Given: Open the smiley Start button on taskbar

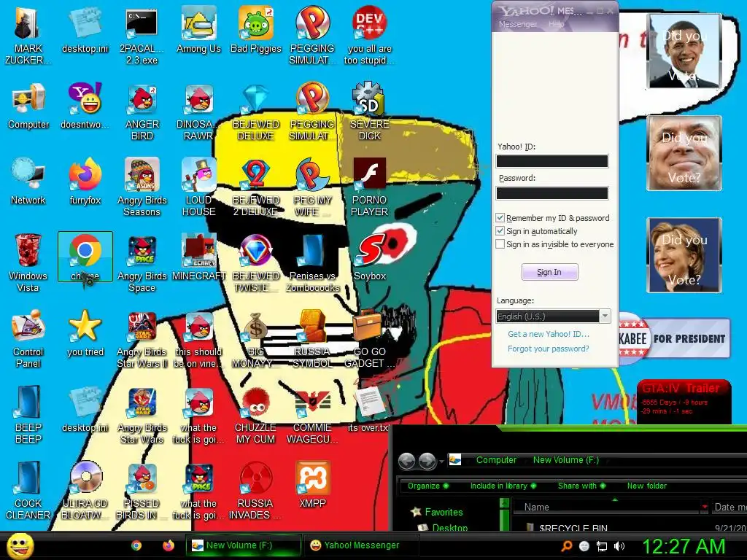Looking at the screenshot, I should pyautogui.click(x=20, y=545).
